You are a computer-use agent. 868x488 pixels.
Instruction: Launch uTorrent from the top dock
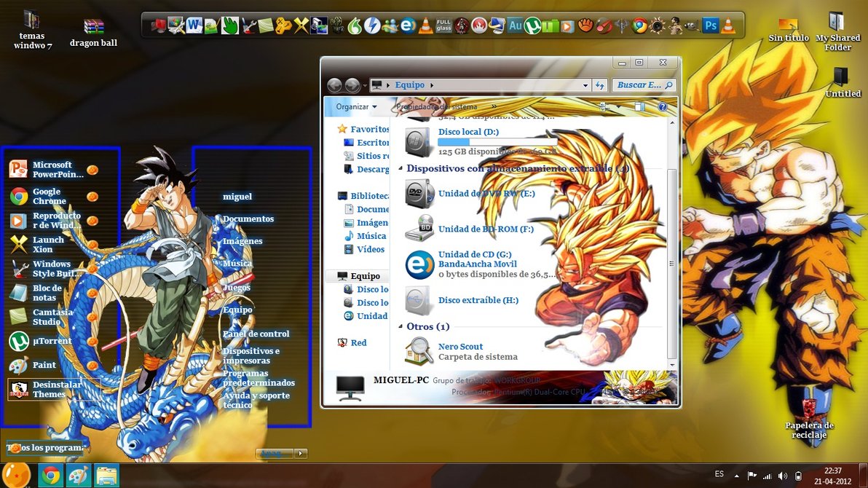click(532, 25)
